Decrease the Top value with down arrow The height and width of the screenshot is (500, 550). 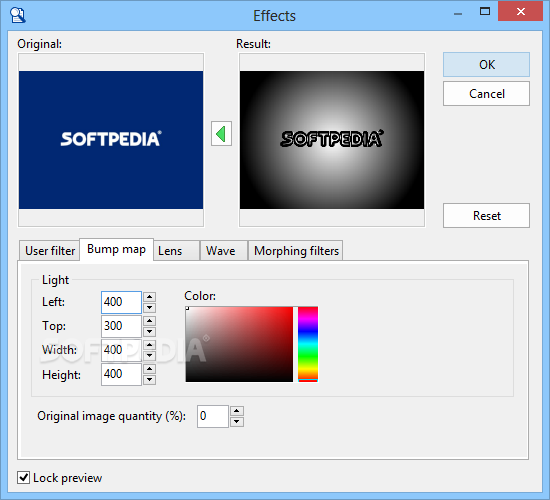(x=149, y=332)
